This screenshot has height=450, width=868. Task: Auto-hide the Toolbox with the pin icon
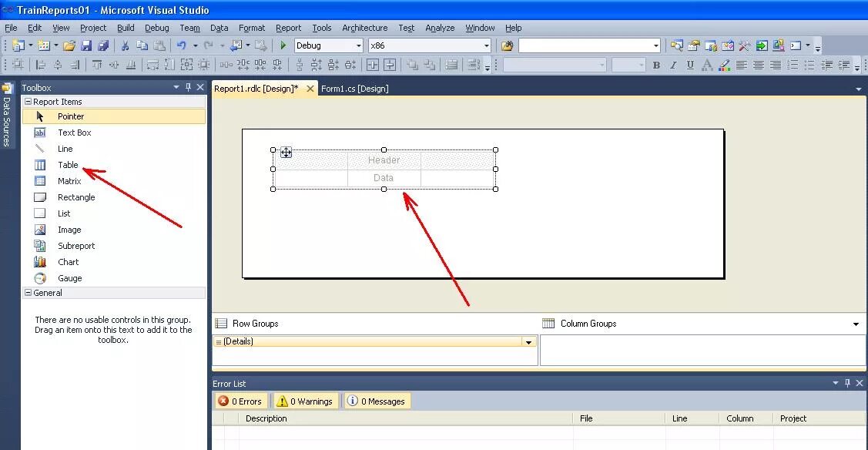click(188, 87)
